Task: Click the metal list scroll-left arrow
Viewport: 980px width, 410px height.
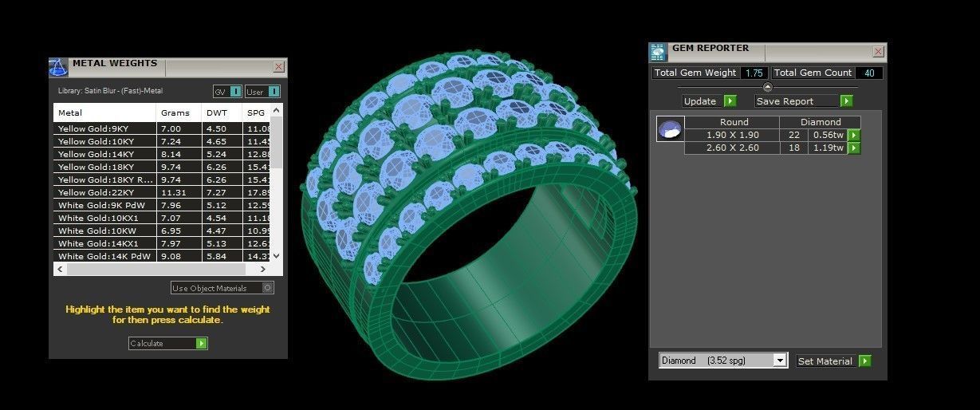Action: coord(60,269)
